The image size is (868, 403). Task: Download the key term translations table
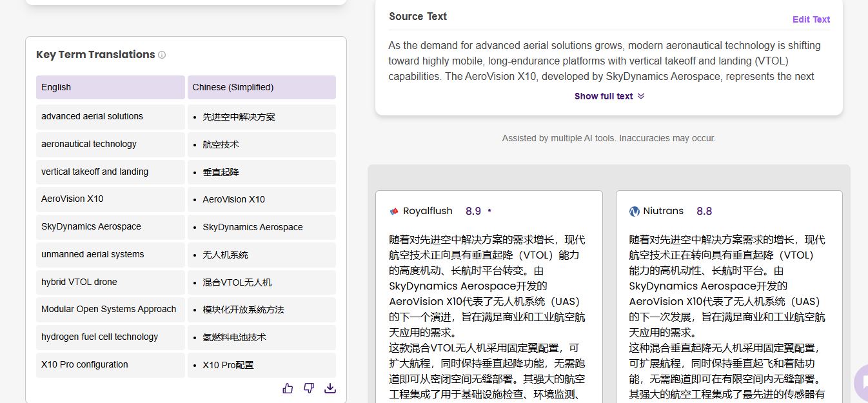330,388
